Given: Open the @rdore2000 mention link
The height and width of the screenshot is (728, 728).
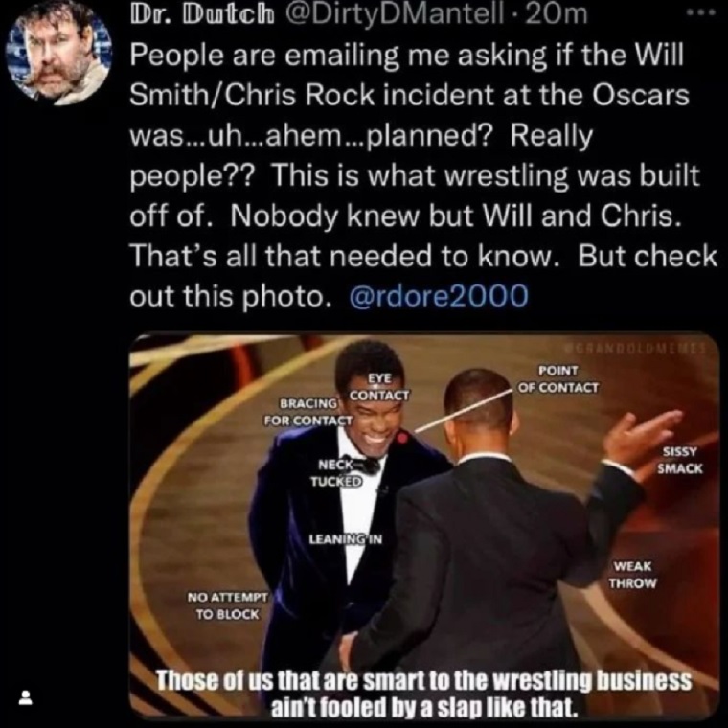Looking at the screenshot, I should pos(439,296).
